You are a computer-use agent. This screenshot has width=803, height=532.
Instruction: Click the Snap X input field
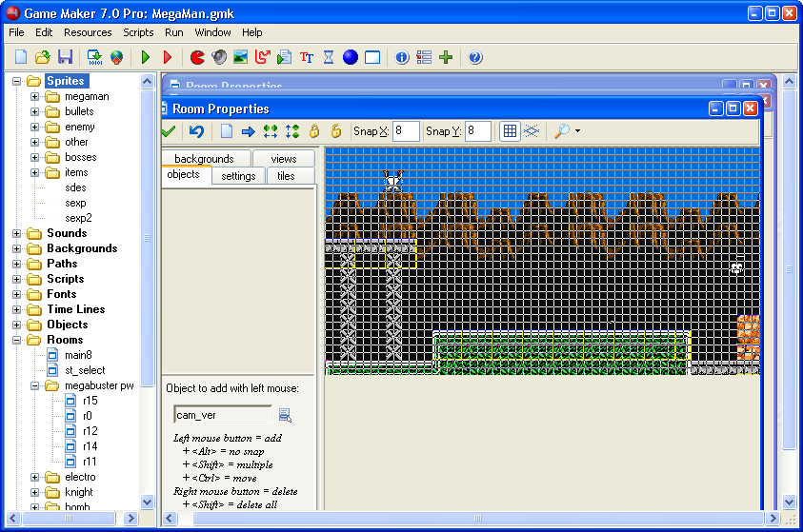(406, 131)
